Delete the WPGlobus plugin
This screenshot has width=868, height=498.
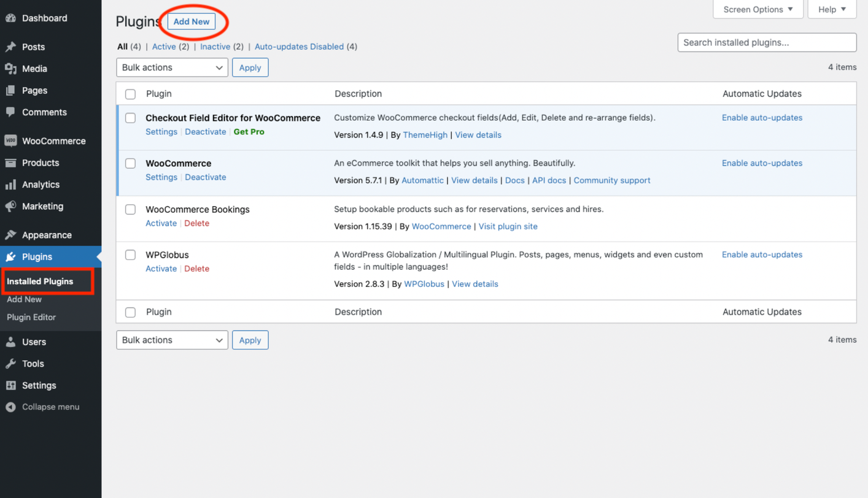[197, 269]
